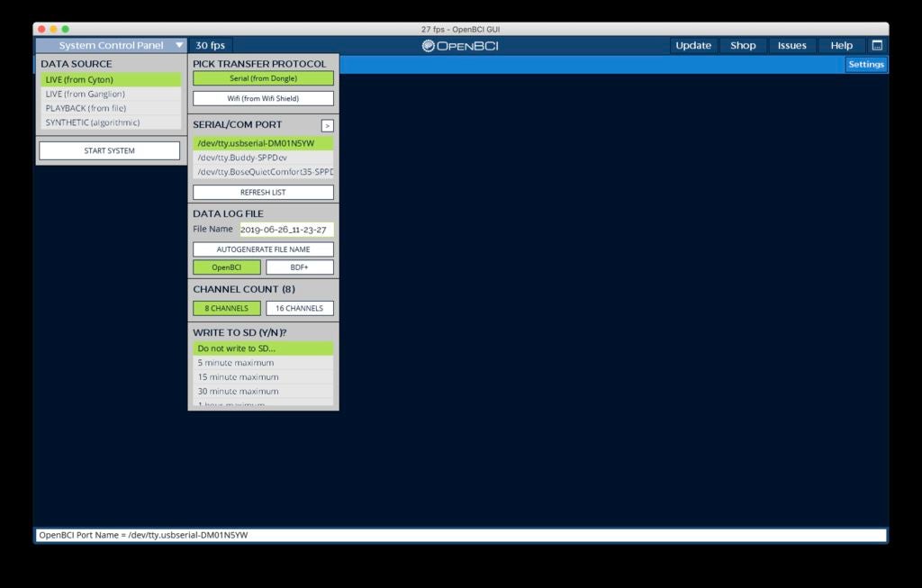This screenshot has width=922, height=588.
Task: Expand the serial port '>' arrow button
Action: [328, 126]
